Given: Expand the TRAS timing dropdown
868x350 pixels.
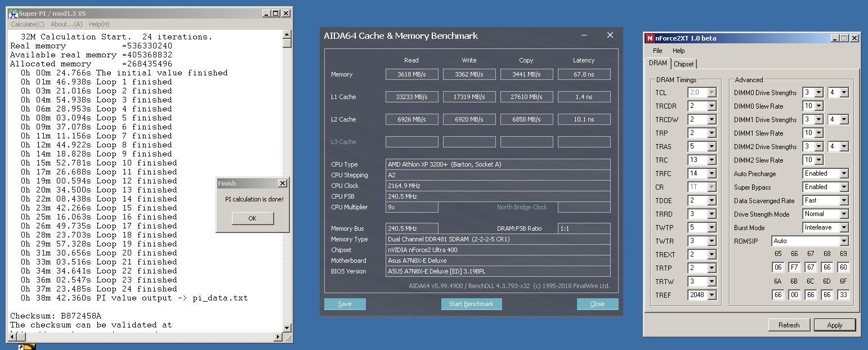Looking at the screenshot, I should 712,146.
